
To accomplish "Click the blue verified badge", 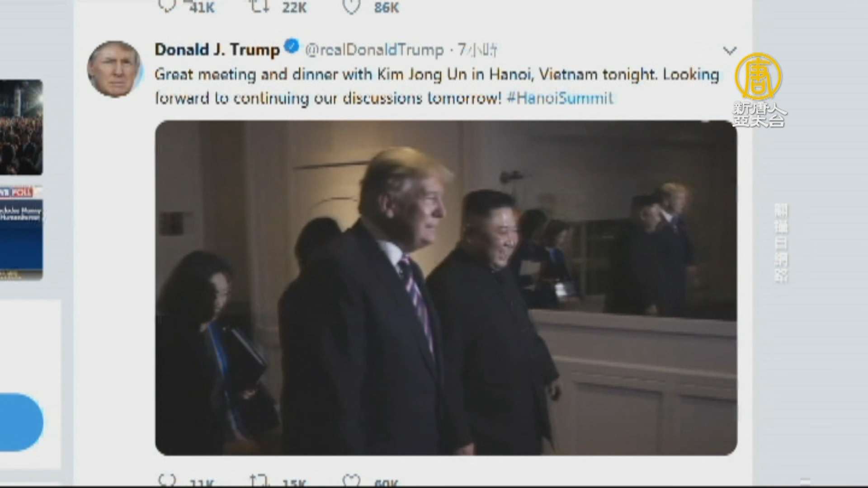I will tap(292, 47).
